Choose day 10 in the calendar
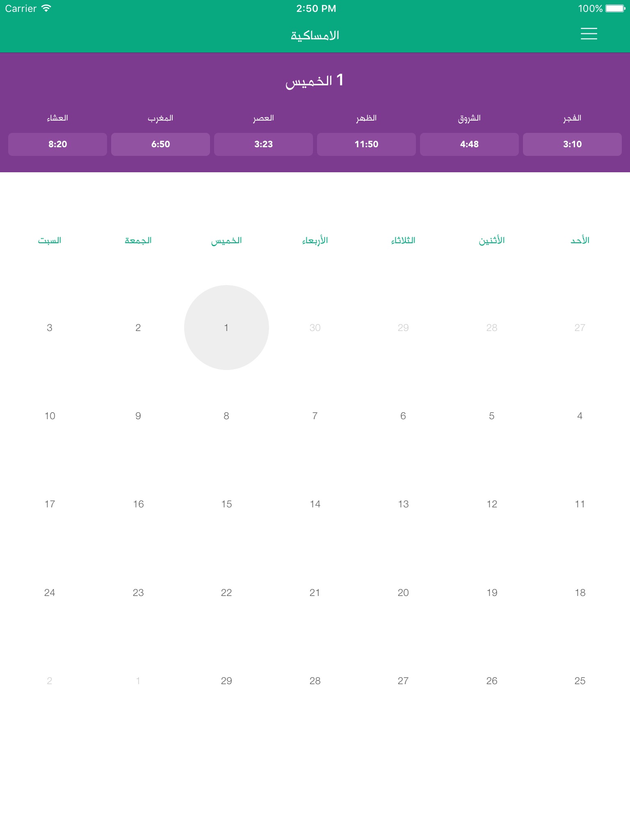Image resolution: width=630 pixels, height=840 pixels. pos(50,416)
